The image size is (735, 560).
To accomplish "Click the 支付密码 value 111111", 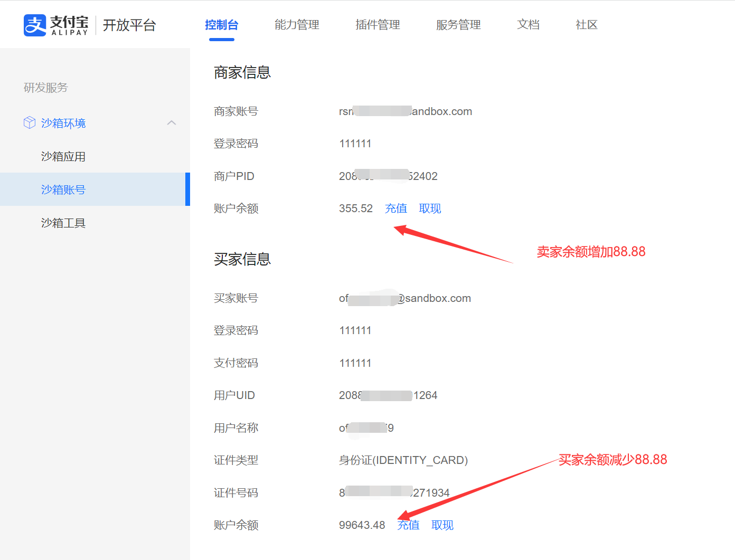I will (x=355, y=363).
